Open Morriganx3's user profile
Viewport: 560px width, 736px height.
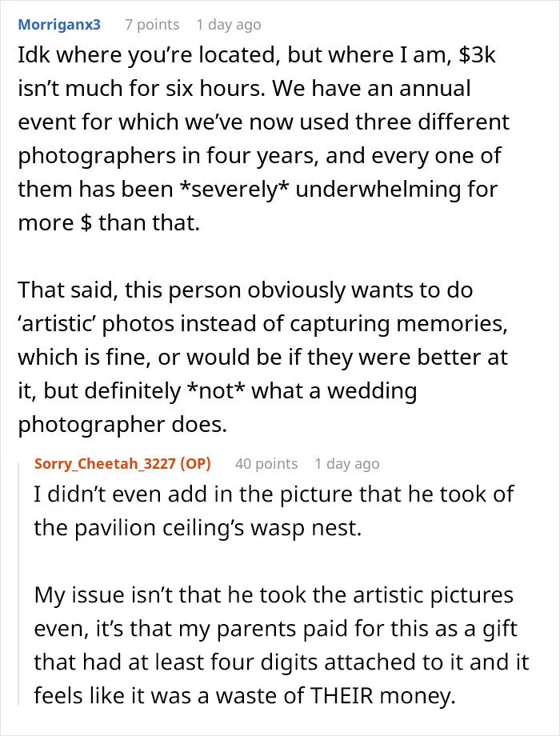tap(59, 25)
